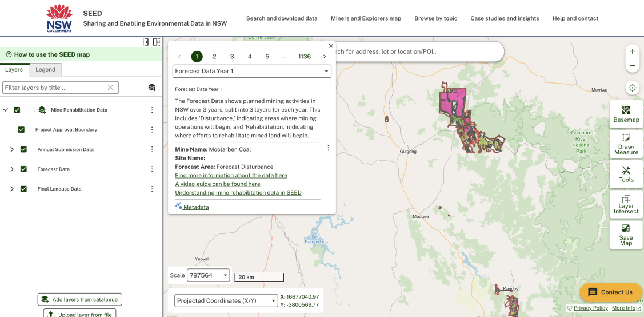Expand the Annual Submission Data group
The height and width of the screenshot is (317, 644).
(12, 149)
